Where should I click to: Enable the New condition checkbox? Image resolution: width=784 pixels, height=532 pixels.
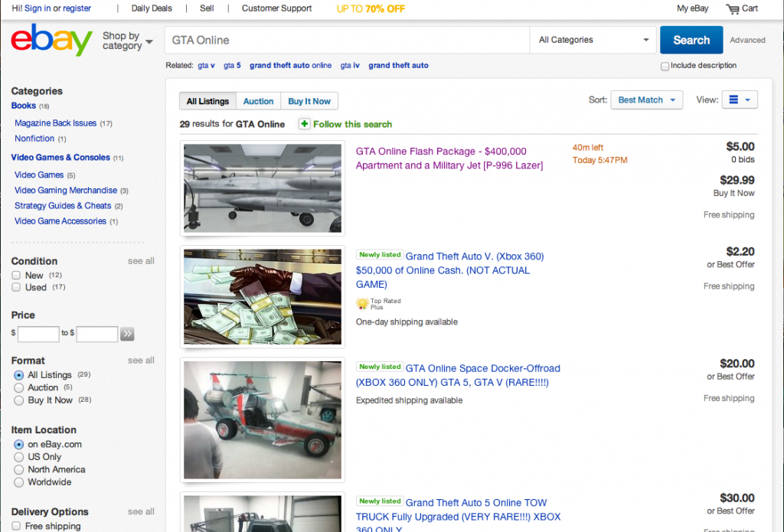16,275
